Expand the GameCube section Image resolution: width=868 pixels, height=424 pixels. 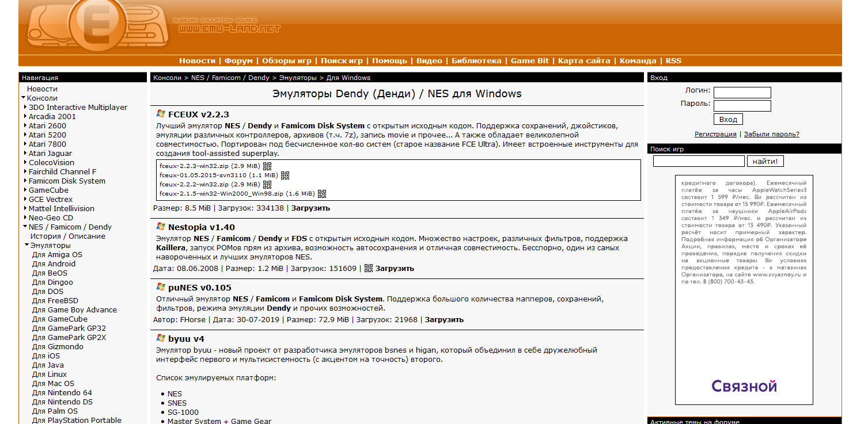pyautogui.click(x=25, y=190)
